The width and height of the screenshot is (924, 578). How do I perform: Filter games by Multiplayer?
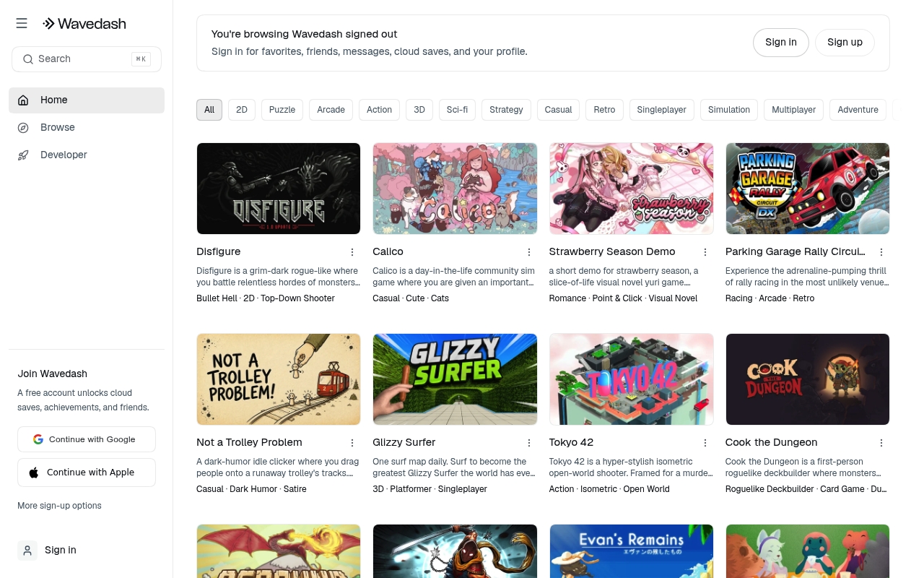(794, 110)
